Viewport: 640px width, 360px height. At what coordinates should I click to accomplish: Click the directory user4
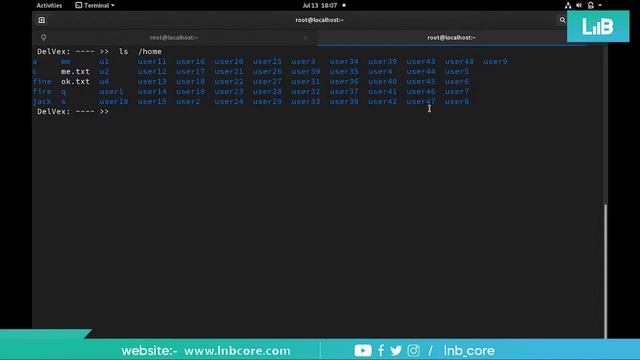pyautogui.click(x=380, y=71)
